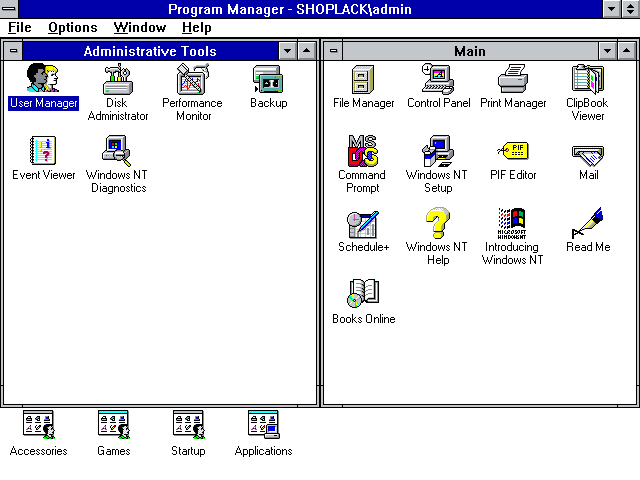Select the Windows NT Help icon
Image resolution: width=640 pixels, height=480 pixels.
438,223
